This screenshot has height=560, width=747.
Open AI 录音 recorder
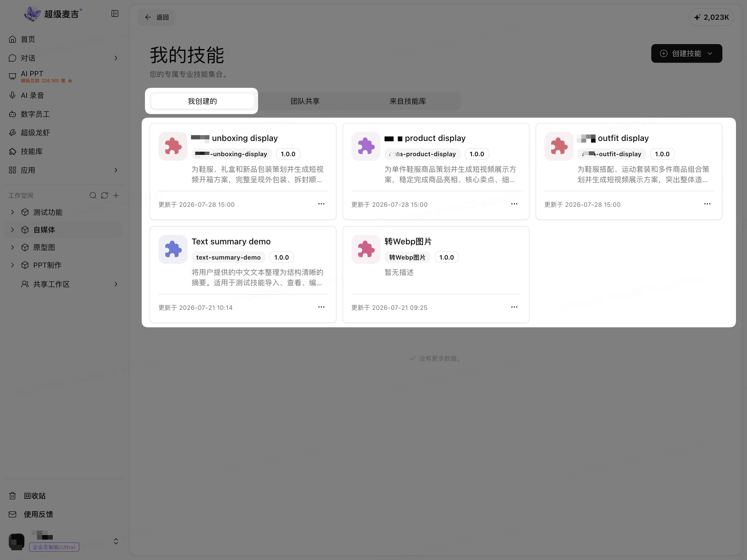click(x=64, y=95)
